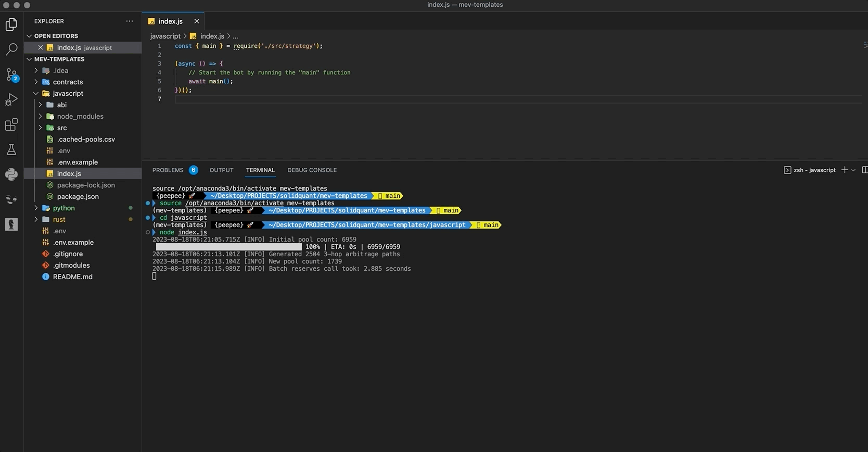Open the Search view in activity bar
868x452 pixels.
click(x=11, y=49)
